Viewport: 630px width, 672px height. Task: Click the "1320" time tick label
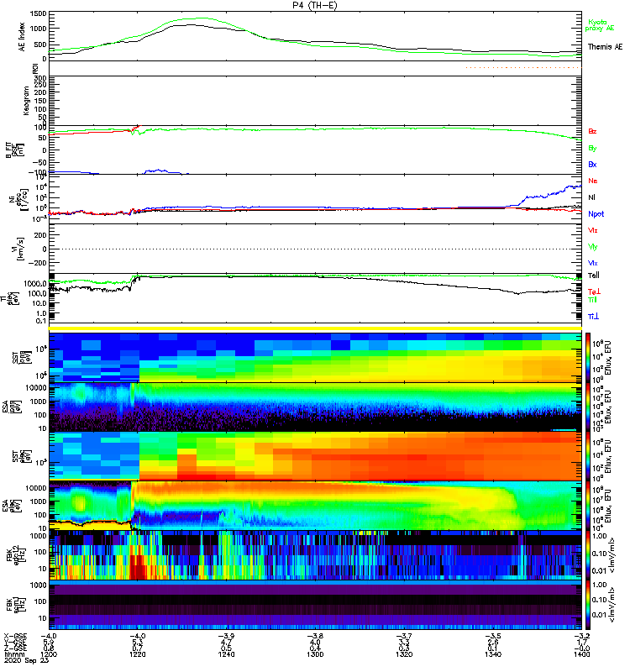click(404, 654)
